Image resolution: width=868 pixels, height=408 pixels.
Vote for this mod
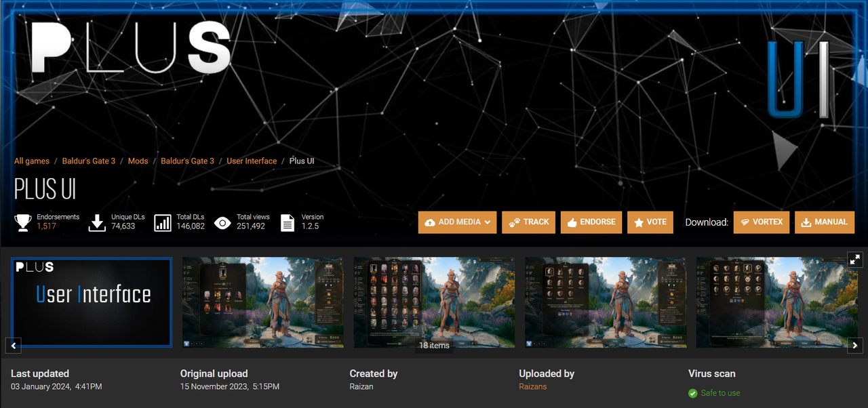[650, 222]
